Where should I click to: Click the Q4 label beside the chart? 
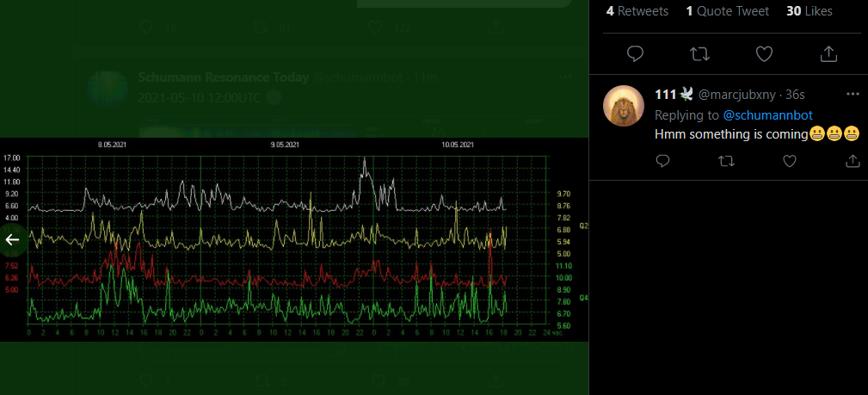[583, 298]
